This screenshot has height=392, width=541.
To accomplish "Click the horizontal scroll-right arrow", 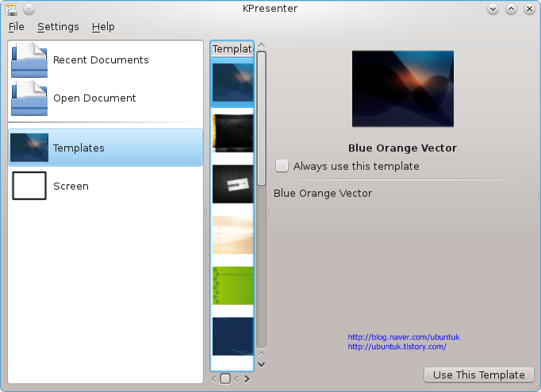I will point(247,379).
